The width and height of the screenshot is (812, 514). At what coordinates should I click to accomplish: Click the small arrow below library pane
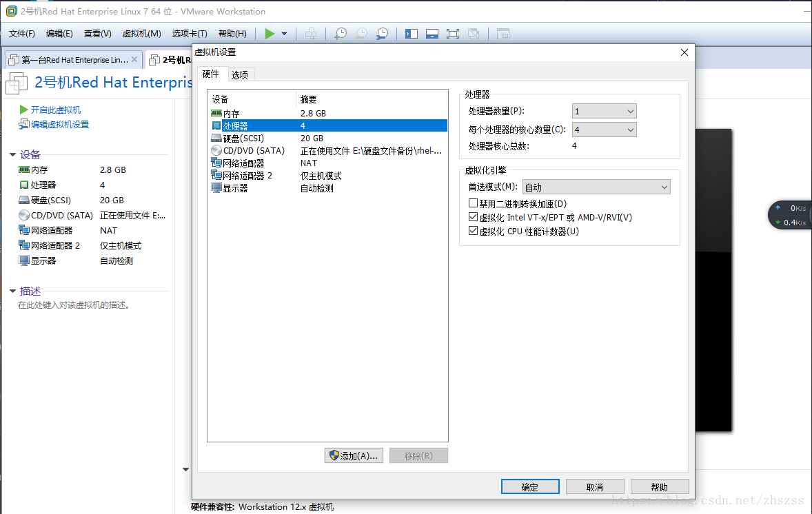(x=185, y=469)
